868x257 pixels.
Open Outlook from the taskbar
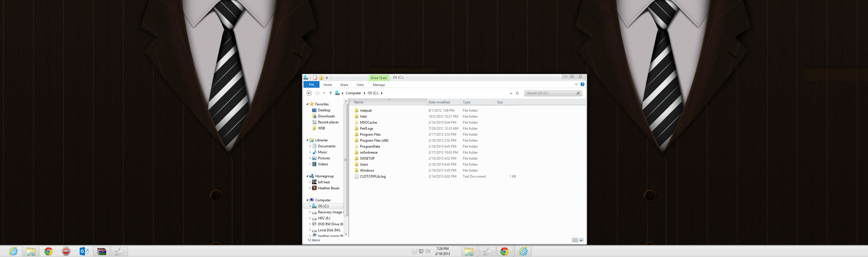tap(84, 251)
